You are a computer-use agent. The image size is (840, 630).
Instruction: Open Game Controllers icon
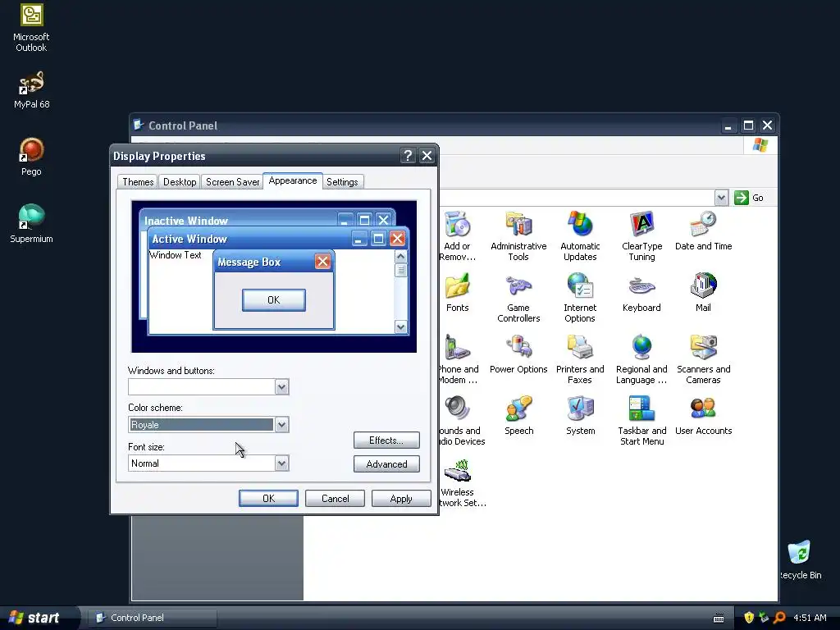pos(518,297)
